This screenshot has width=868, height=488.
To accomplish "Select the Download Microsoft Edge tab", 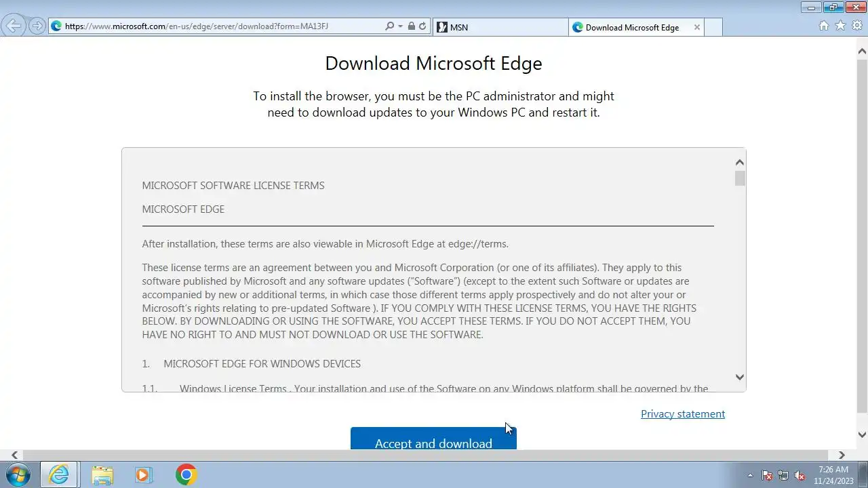I will pyautogui.click(x=632, y=27).
